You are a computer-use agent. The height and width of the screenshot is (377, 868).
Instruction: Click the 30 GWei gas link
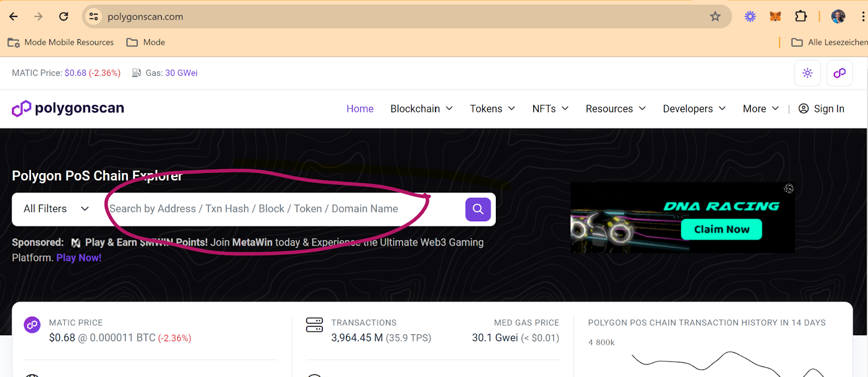(x=181, y=73)
